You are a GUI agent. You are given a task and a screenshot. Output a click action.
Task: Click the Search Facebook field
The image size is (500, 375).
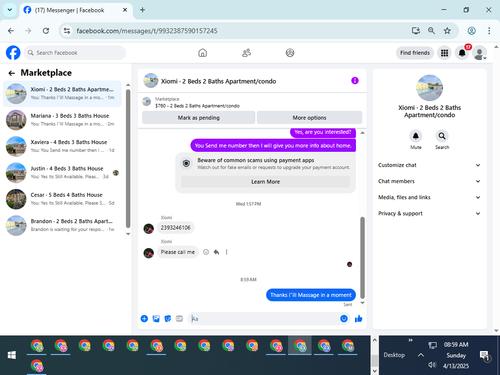point(75,53)
